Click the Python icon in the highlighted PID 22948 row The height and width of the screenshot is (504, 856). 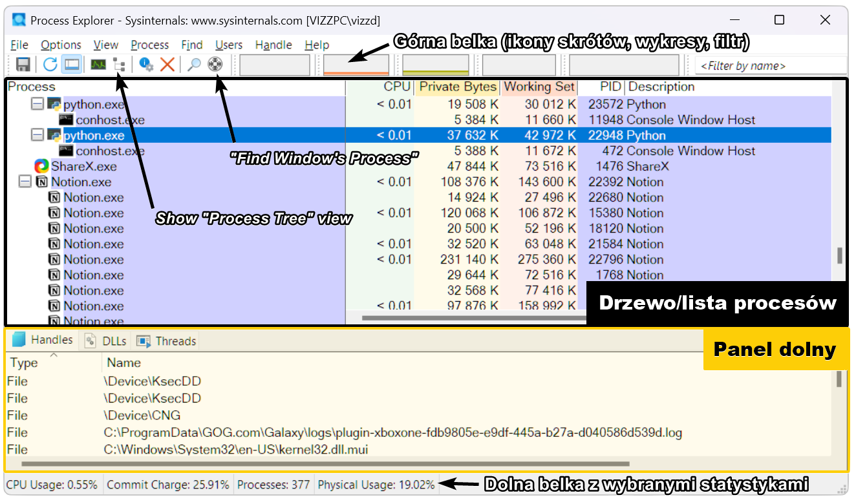[x=54, y=136]
